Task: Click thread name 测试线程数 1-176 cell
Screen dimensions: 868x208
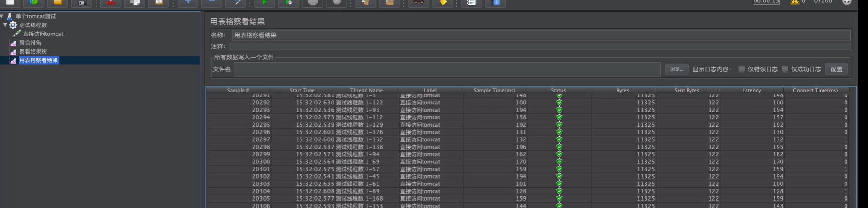Action: 367,132
